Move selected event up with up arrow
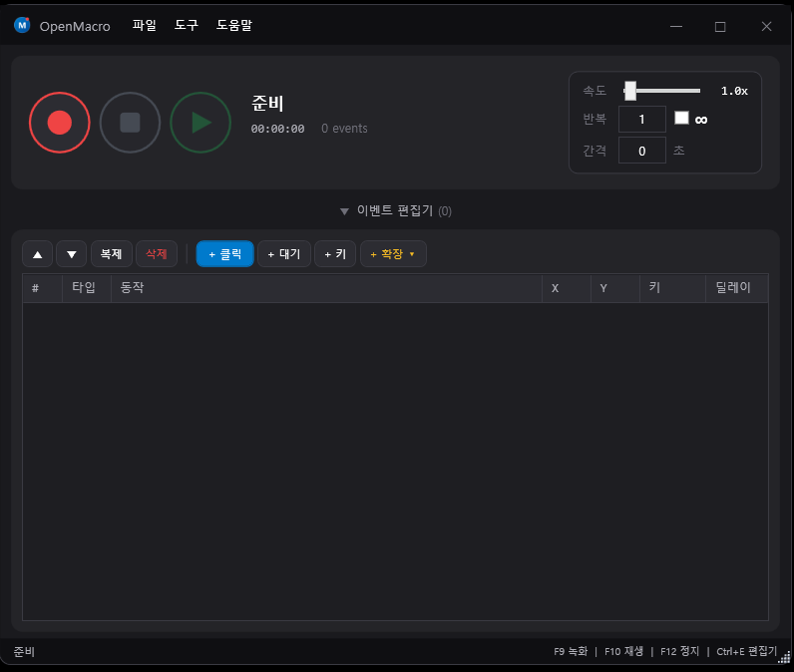This screenshot has width=794, height=672. pyautogui.click(x=37, y=254)
